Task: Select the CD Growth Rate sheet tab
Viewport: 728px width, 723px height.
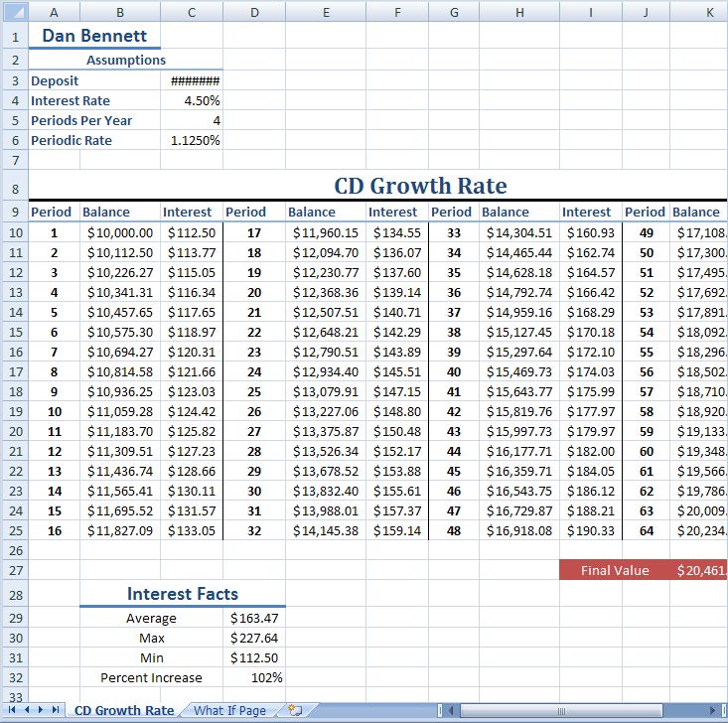Action: click(123, 710)
